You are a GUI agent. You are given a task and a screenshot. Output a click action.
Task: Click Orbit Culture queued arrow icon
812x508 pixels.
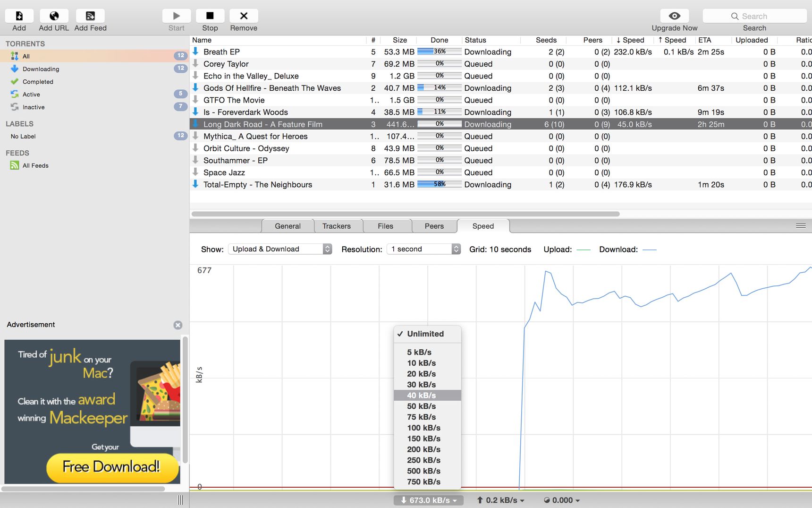[x=195, y=148]
